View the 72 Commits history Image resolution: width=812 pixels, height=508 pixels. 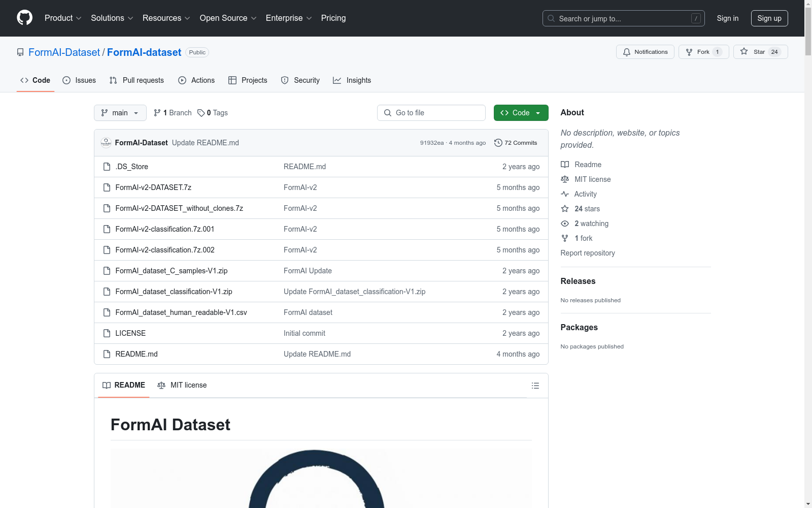point(516,143)
